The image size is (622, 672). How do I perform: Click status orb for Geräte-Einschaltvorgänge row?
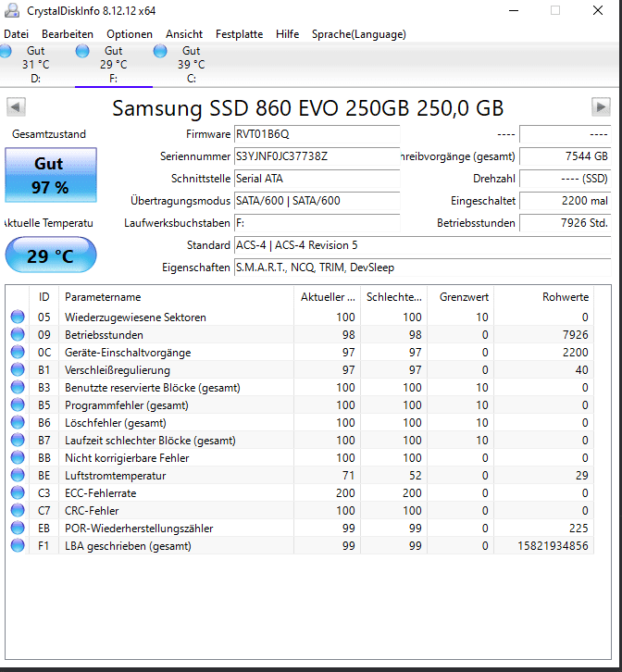click(18, 352)
